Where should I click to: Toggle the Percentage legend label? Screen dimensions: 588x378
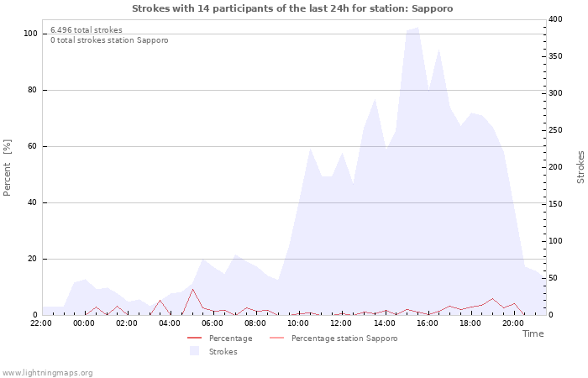[230, 339]
